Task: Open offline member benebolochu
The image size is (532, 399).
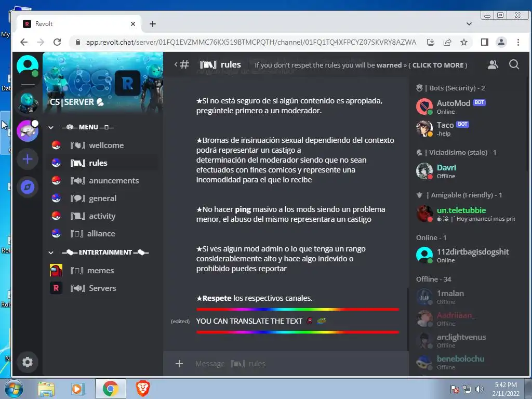Action: coord(465,362)
